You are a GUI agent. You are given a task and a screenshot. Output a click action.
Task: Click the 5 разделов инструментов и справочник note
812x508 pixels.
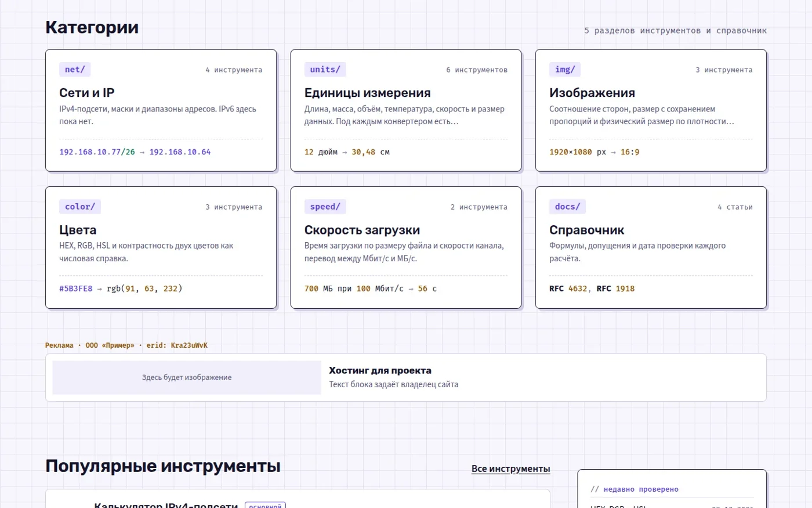675,31
